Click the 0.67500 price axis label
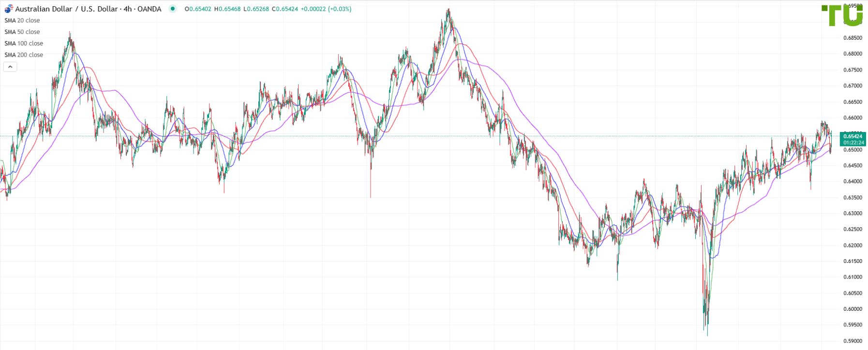This screenshot has width=868, height=350. click(x=853, y=70)
